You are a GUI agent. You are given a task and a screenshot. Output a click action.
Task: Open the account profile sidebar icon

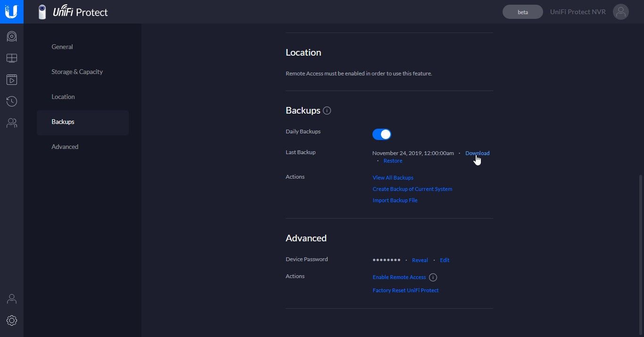click(x=12, y=299)
